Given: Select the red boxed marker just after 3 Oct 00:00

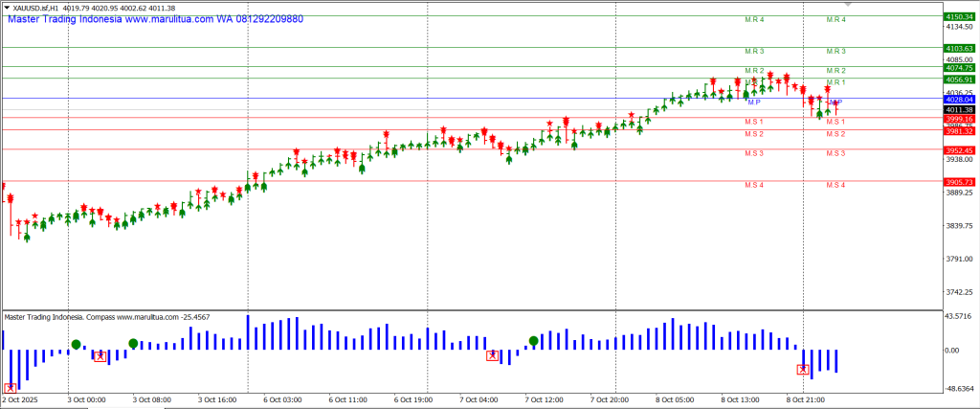Looking at the screenshot, I should [x=100, y=356].
